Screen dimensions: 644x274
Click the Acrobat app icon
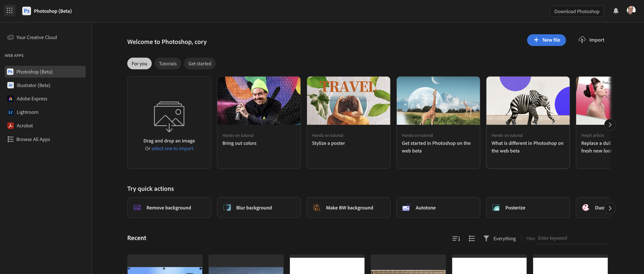(x=10, y=126)
